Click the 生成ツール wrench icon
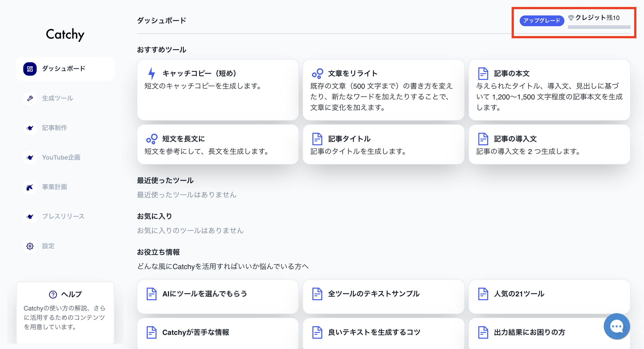 coord(30,98)
